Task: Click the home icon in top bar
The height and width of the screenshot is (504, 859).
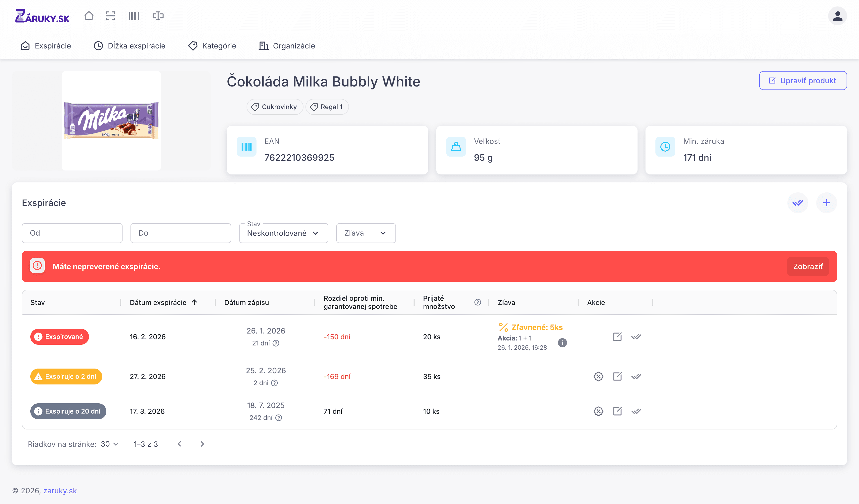Action: (x=89, y=16)
